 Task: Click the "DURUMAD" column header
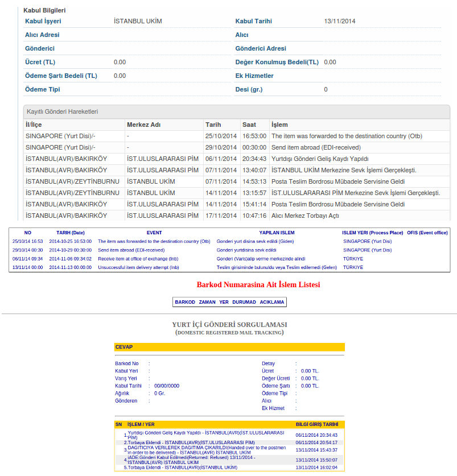tap(244, 302)
